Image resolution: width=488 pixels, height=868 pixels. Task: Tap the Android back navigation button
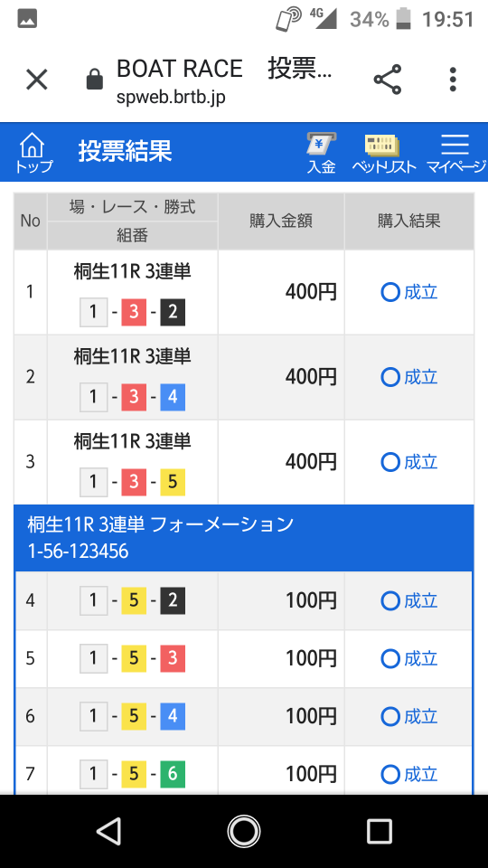pos(108,831)
